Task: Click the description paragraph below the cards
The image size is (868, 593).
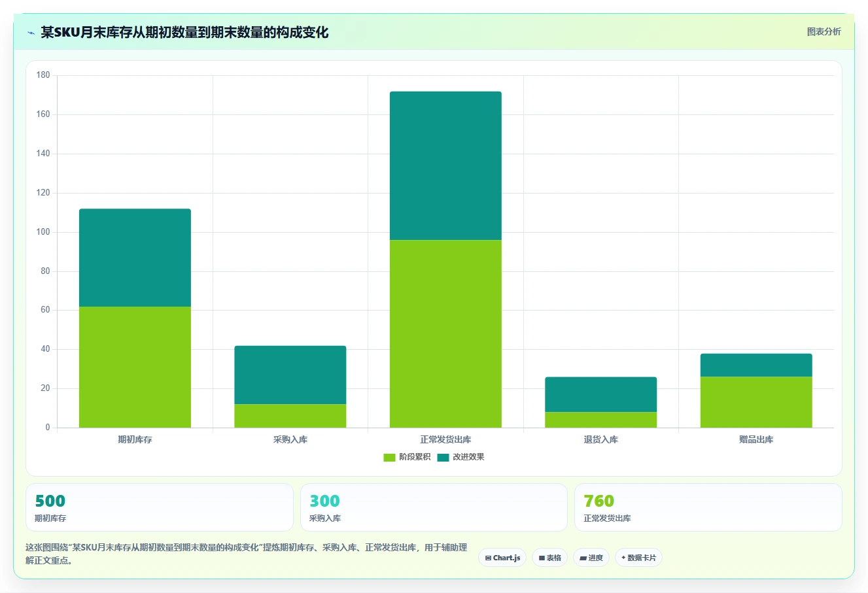Action: pos(247,554)
